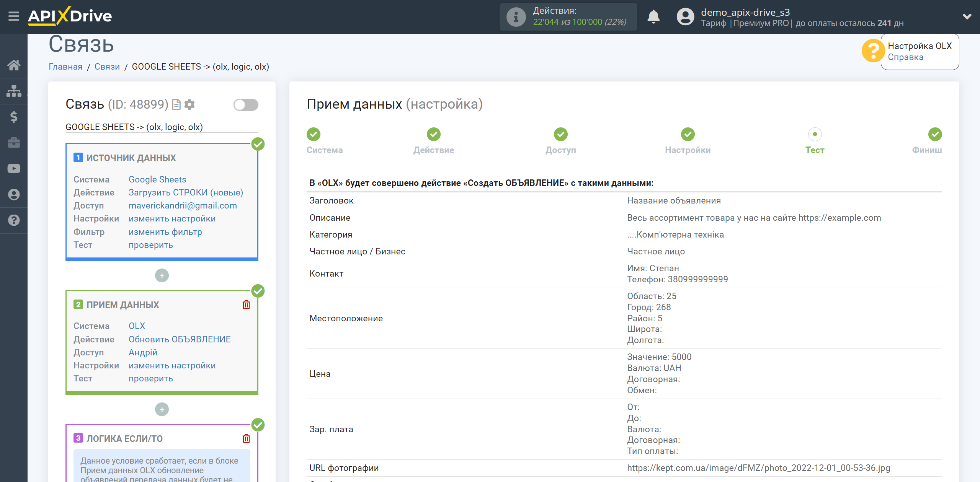
Task: Click OLX block проверить link
Action: [x=151, y=378]
